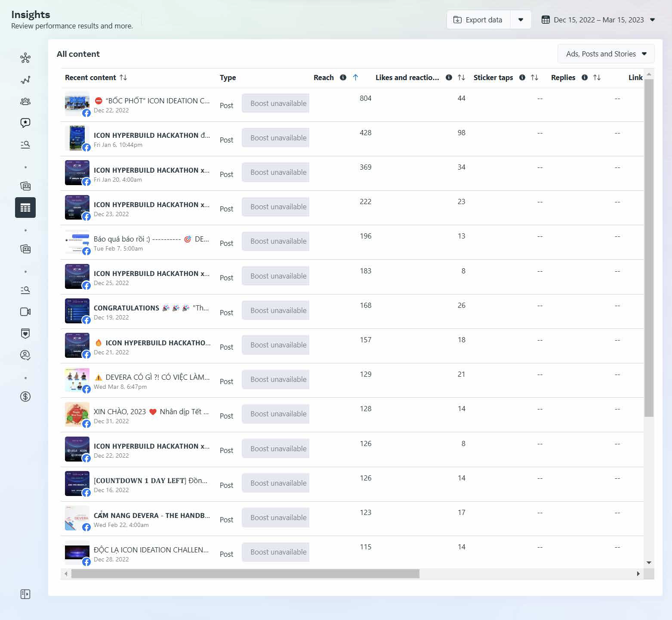Click the Export data button
The width and height of the screenshot is (672, 620).
tap(478, 20)
